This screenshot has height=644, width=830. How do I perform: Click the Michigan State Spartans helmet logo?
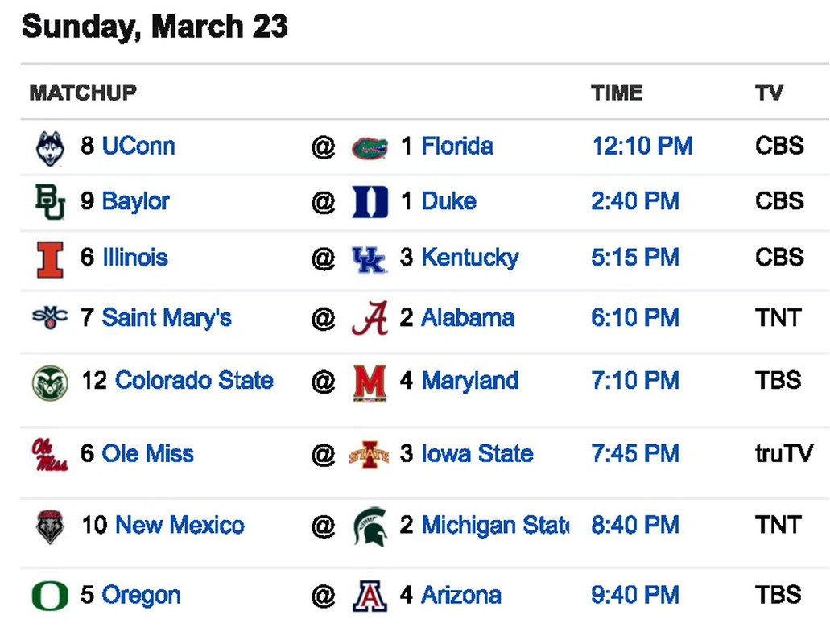pos(370,526)
